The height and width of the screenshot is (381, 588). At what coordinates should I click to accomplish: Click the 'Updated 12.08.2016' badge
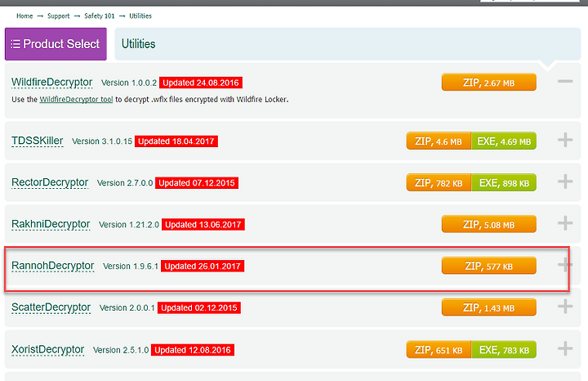pos(193,350)
